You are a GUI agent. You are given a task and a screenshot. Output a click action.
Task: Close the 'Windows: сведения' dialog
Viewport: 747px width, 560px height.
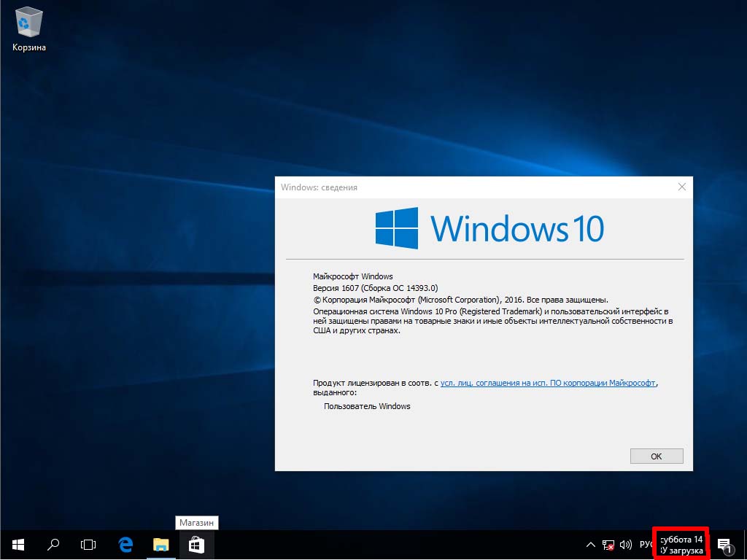coord(682,187)
